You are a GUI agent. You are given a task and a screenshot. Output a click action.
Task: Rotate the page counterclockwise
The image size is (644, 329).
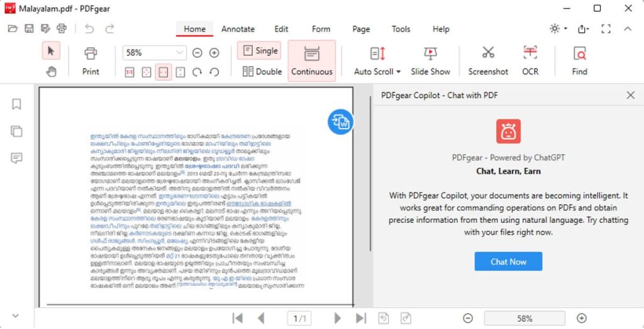coord(214,72)
